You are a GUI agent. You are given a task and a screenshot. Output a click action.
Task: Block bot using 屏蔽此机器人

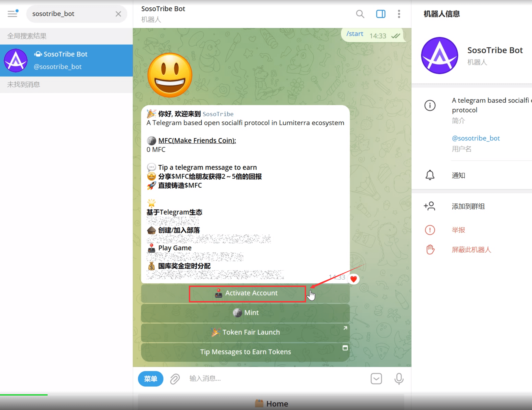coord(471,250)
